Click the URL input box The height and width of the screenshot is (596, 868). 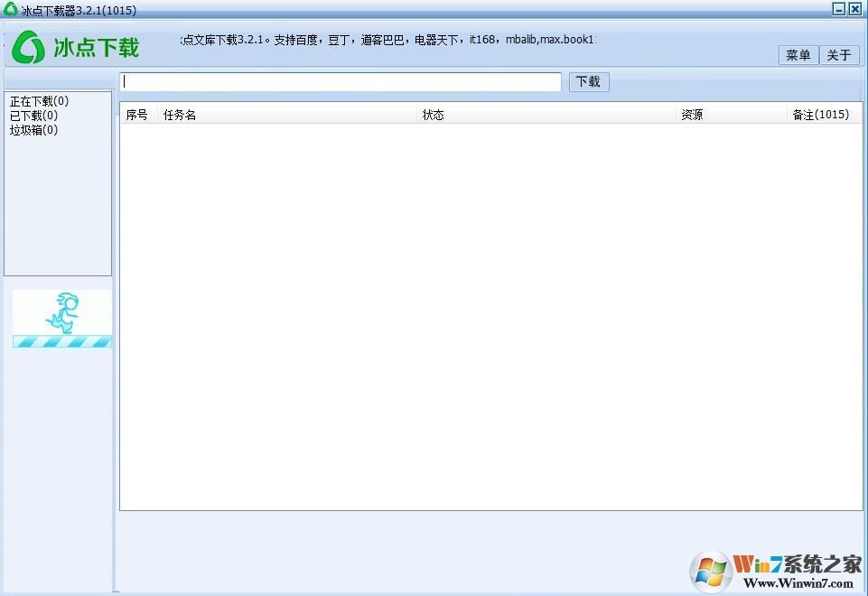pyautogui.click(x=341, y=81)
